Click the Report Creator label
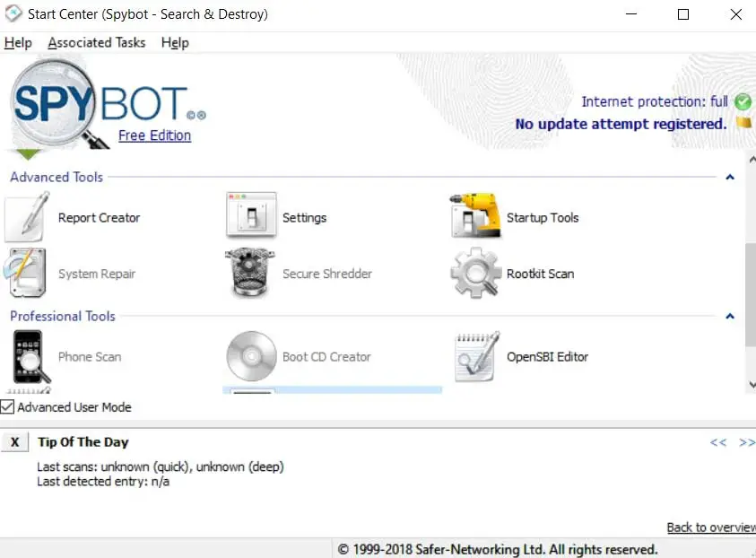Screen dimensions: 756x558 [99, 218]
